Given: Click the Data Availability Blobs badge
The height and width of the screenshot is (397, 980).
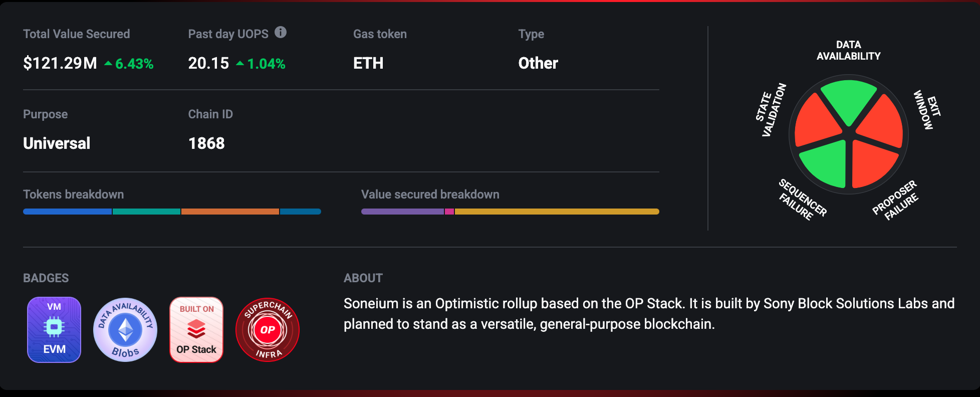Looking at the screenshot, I should pos(125,329).
